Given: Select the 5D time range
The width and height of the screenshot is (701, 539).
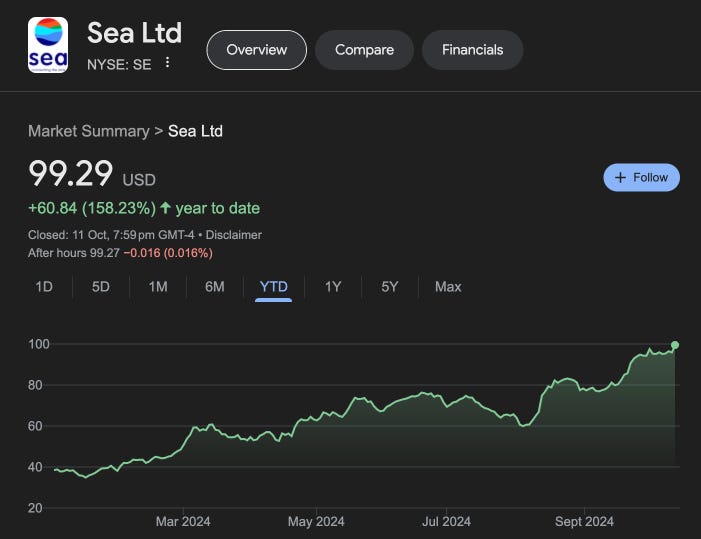Looking at the screenshot, I should pyautogui.click(x=101, y=287).
